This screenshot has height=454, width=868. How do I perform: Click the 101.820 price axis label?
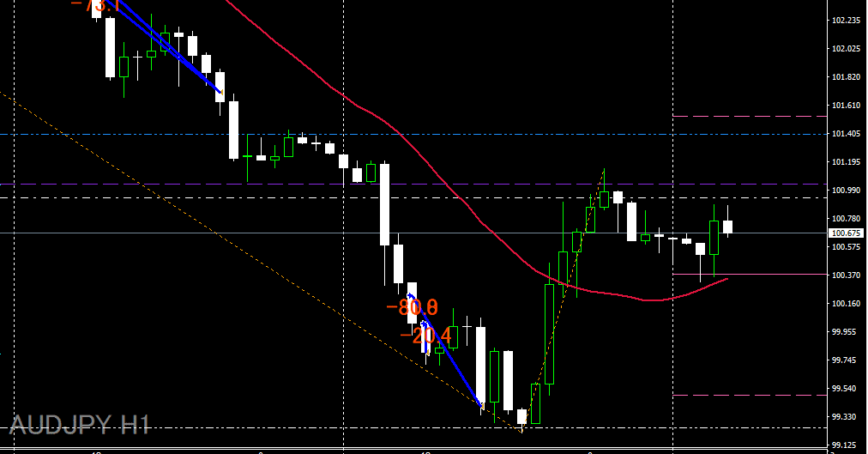[x=846, y=77]
